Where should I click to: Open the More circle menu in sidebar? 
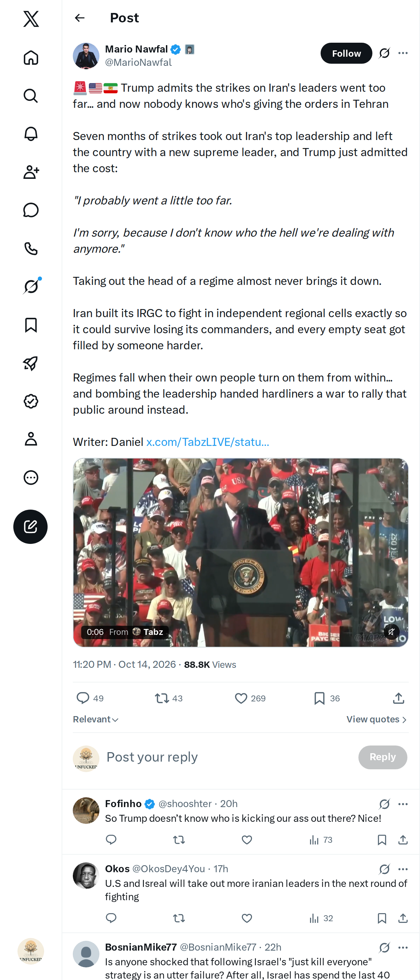31,477
